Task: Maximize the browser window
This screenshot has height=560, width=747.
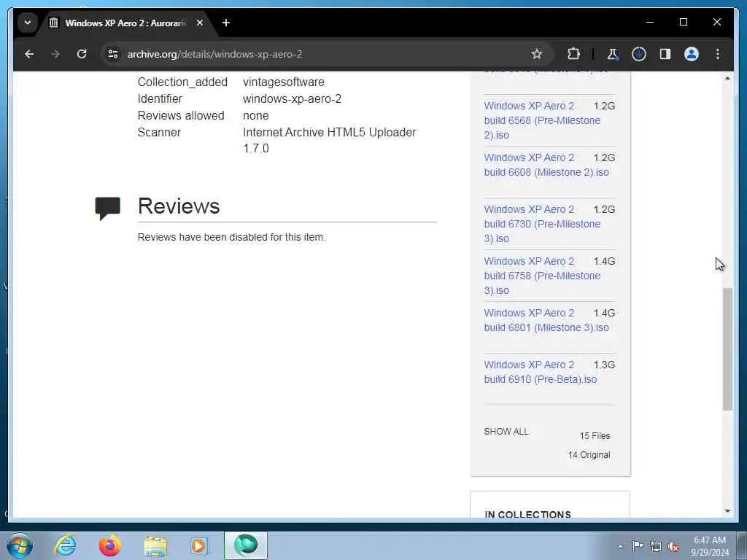Action: [x=683, y=23]
